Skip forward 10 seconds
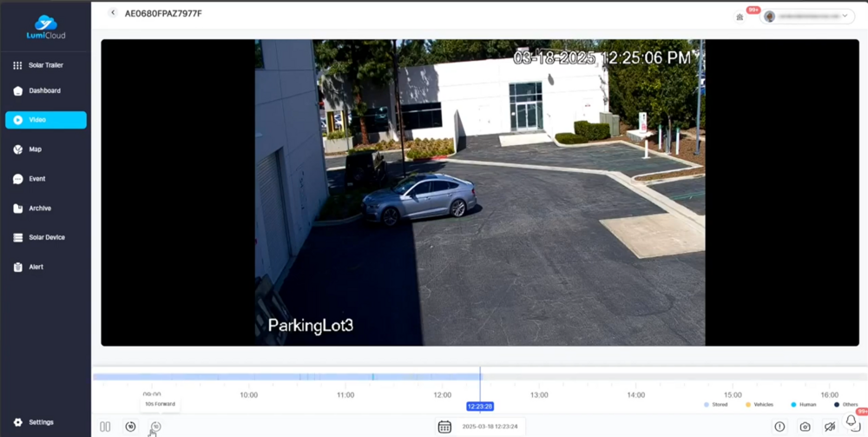The height and width of the screenshot is (437, 868). (x=155, y=427)
